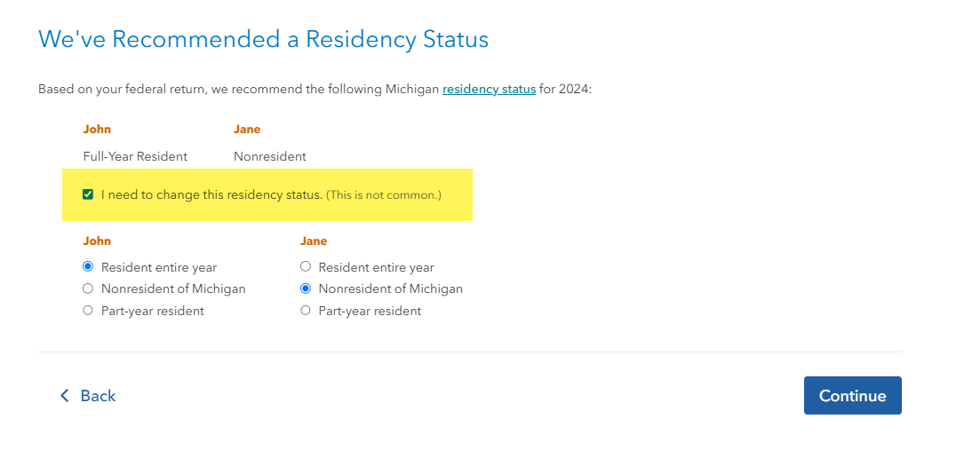This screenshot has width=980, height=474.
Task: Go back using the Back link
Action: 98,396
